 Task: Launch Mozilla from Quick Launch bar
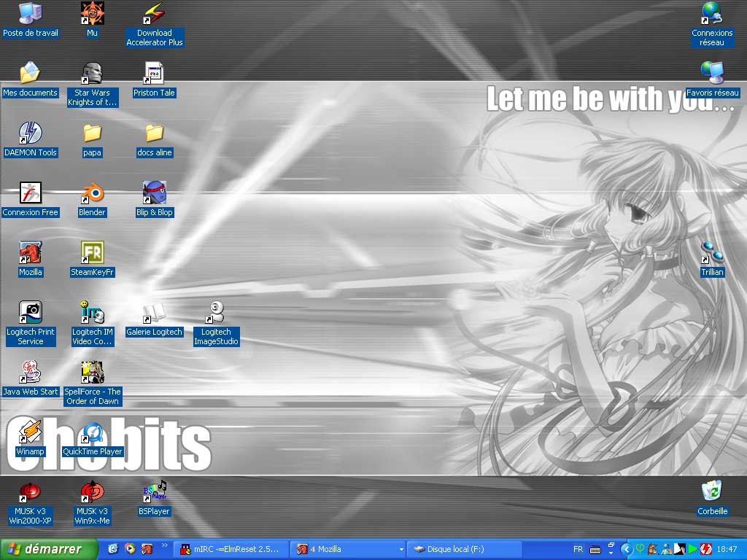[147, 549]
